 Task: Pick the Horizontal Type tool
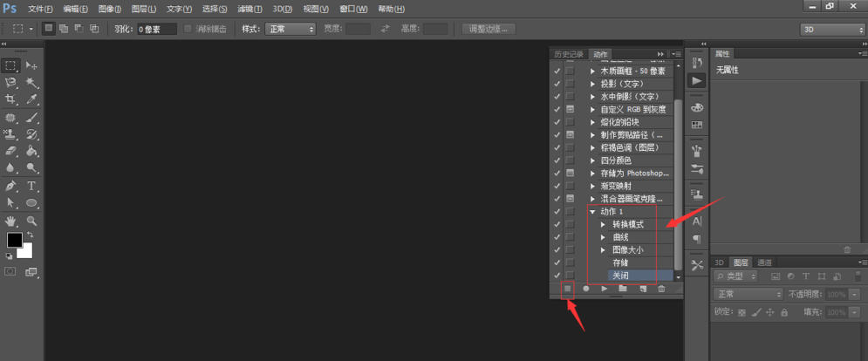32,185
